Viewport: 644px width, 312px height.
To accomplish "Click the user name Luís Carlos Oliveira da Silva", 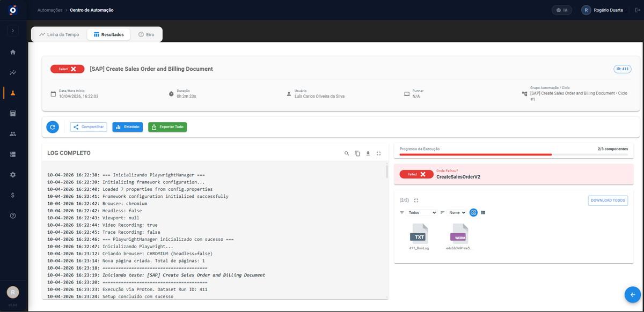I will point(320,96).
